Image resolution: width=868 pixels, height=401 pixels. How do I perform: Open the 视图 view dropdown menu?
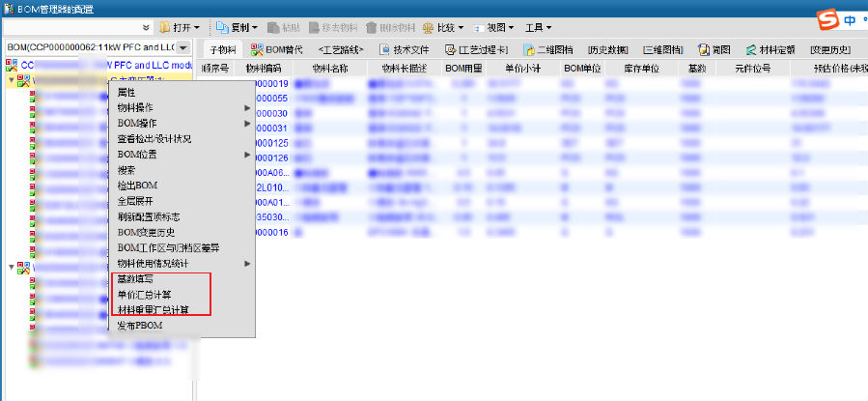tap(498, 28)
